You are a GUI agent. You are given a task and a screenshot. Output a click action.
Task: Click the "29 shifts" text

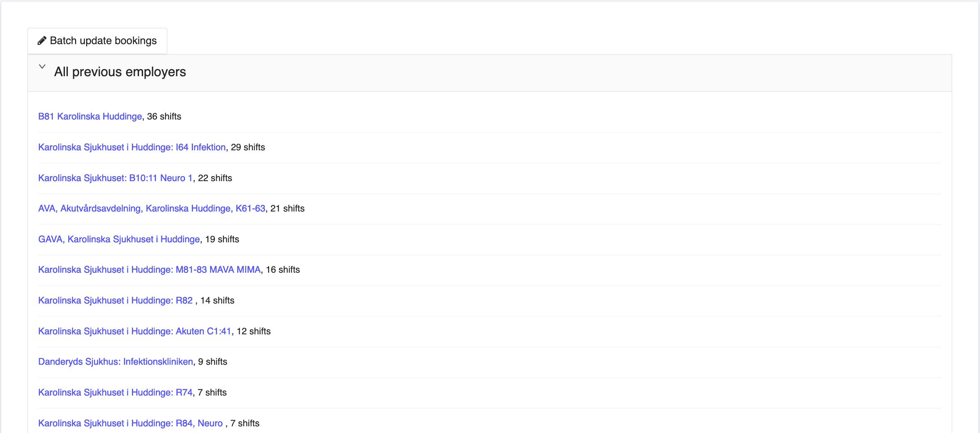tap(248, 147)
